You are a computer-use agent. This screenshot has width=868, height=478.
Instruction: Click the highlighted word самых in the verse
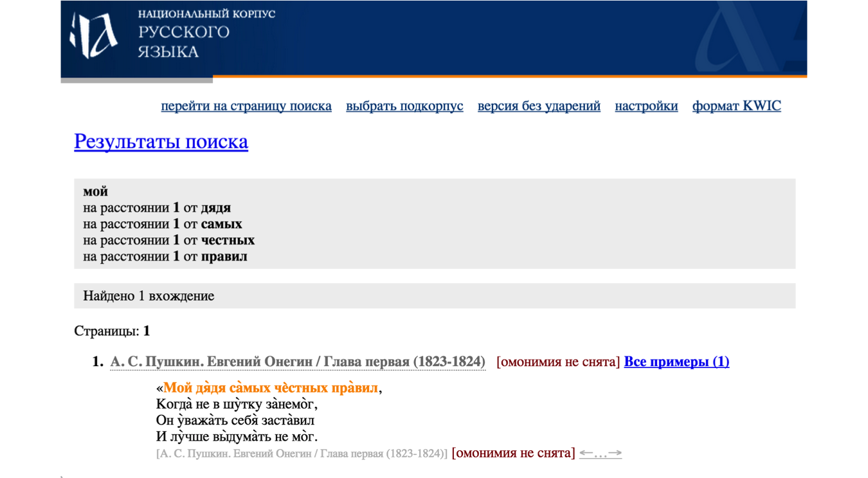250,389
